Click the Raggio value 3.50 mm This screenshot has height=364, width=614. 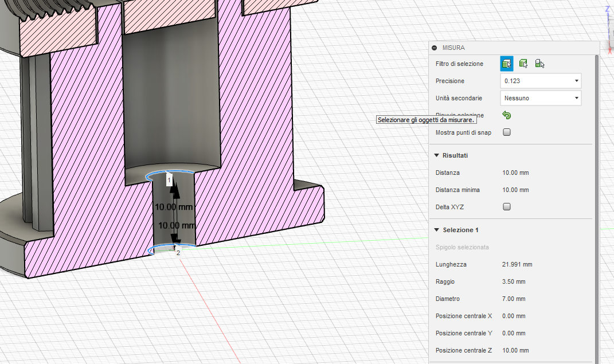click(x=514, y=282)
